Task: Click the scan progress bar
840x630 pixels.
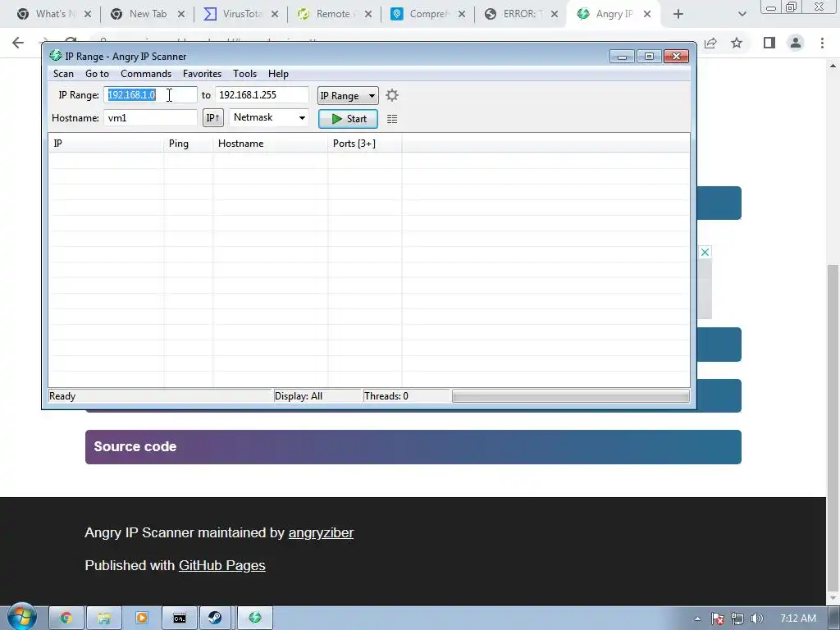Action: pyautogui.click(x=571, y=396)
